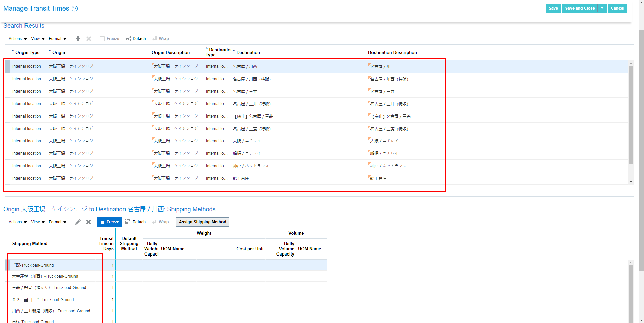The image size is (644, 323).
Task: Click the Wrap icon in the top toolbar
Action: point(161,38)
